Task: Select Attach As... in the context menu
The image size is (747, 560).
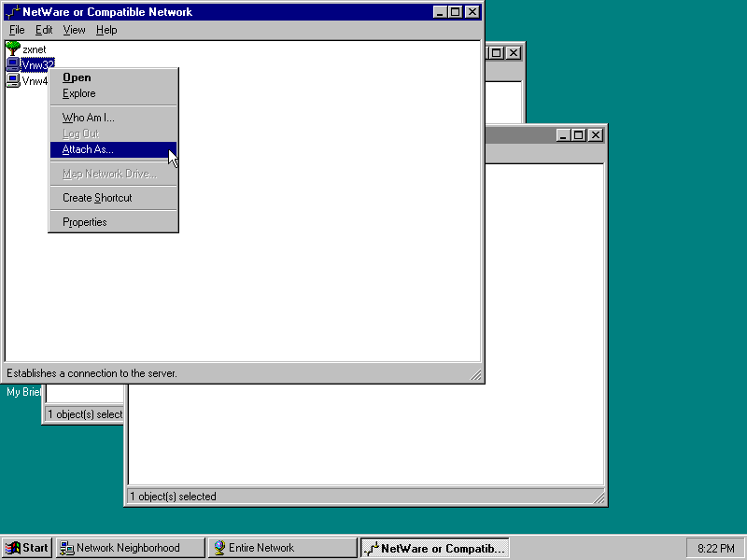Action: point(113,149)
